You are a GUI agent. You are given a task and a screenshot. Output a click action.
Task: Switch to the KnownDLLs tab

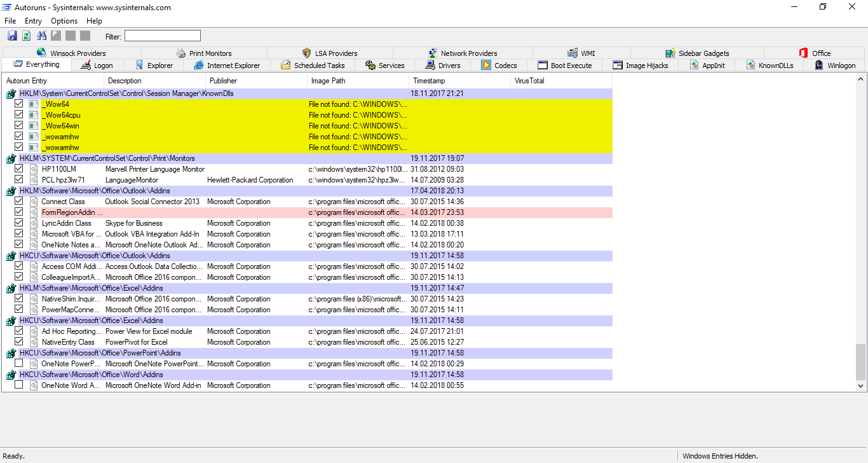[769, 66]
